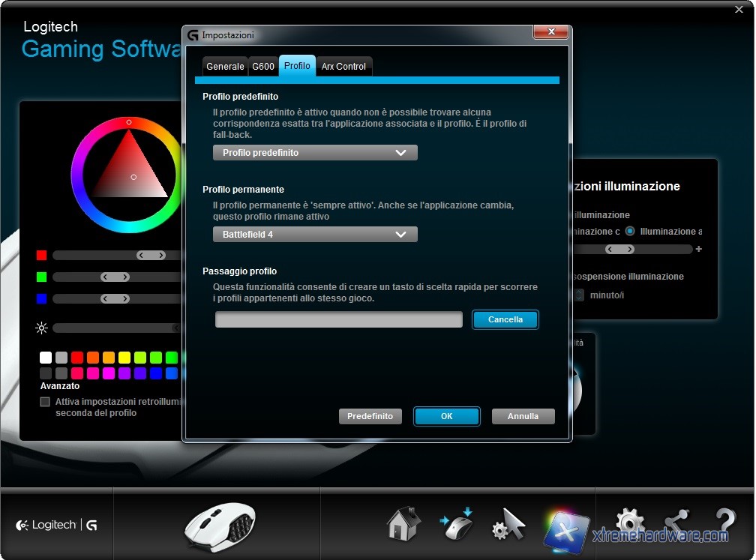The image size is (756, 560).
Task: Open the 'Battlefield 4' permanent profile dropdown
Action: (315, 235)
